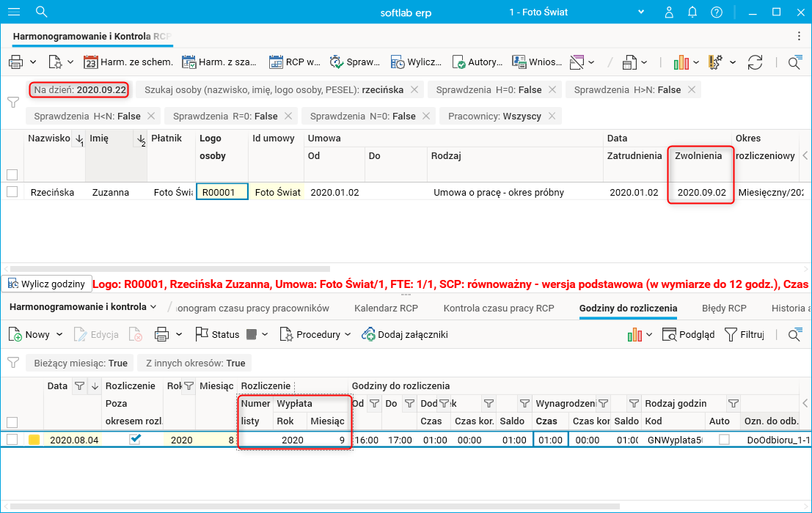This screenshot has width=812, height=513.
Task: Select the 2020.08.04 row checkbox
Action: tap(12, 440)
